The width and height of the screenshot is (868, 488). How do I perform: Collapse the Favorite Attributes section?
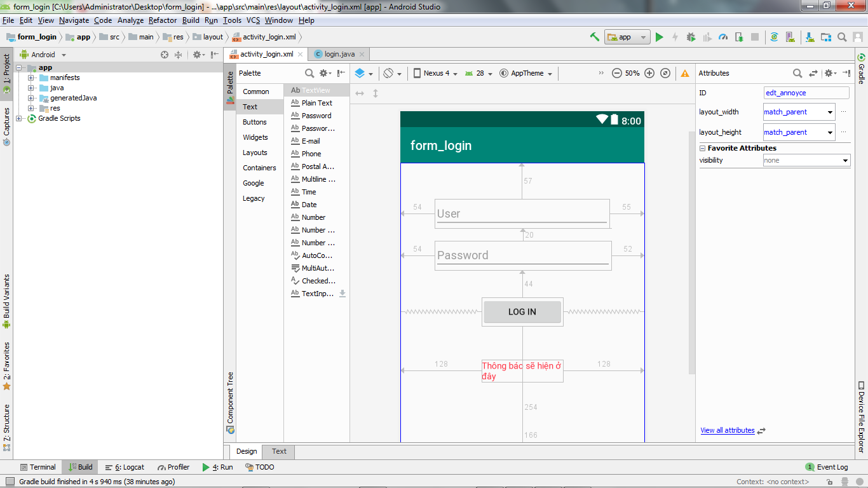(702, 148)
